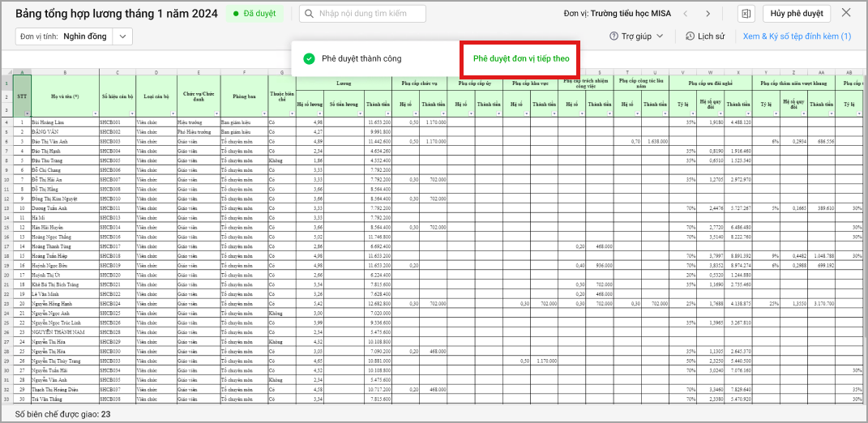Select column header B in spreadsheet
Screen dimensions: 868x423
tap(65, 73)
